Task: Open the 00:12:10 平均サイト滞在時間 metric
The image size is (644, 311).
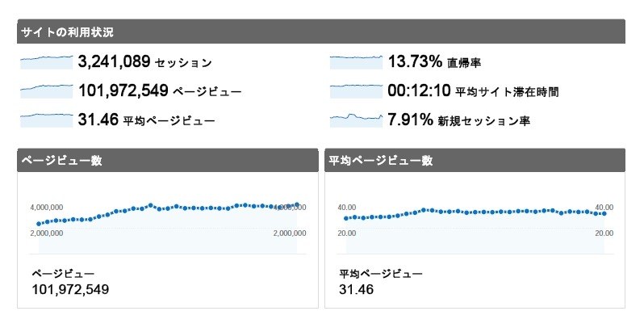Action: (473, 91)
